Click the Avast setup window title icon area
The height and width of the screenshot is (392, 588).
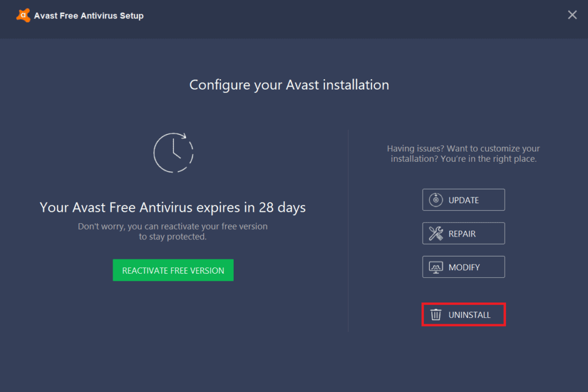pos(23,15)
